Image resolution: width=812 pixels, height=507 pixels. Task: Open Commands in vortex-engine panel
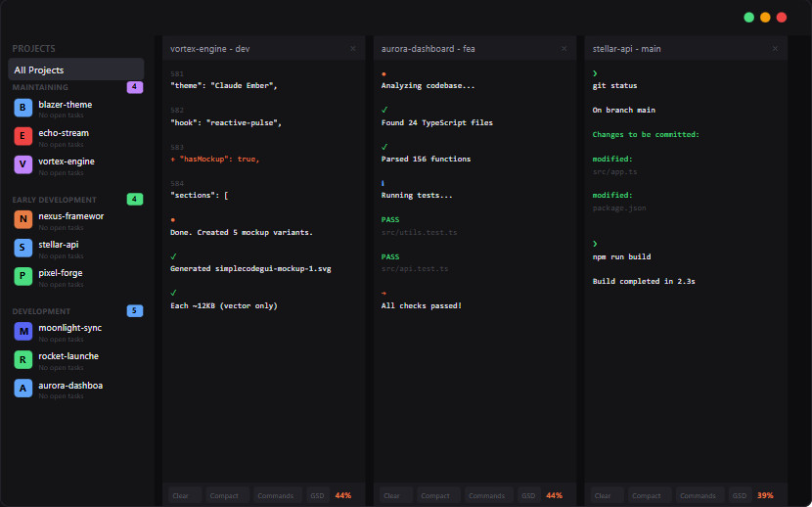276,495
